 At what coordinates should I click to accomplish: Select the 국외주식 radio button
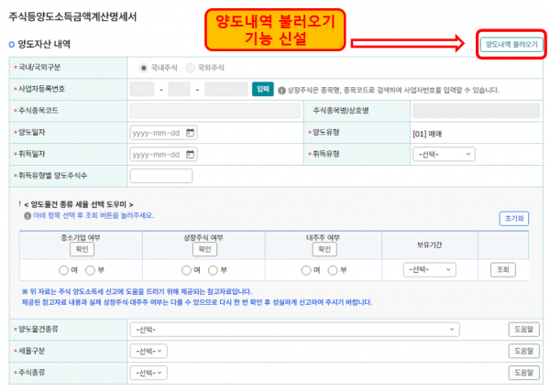tap(191, 68)
